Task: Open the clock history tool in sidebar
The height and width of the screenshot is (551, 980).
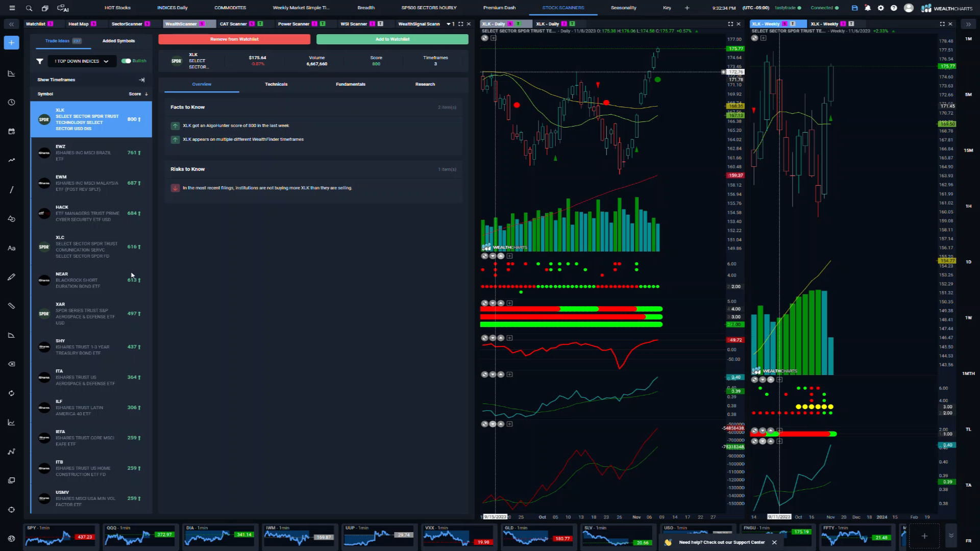Action: pyautogui.click(x=11, y=103)
